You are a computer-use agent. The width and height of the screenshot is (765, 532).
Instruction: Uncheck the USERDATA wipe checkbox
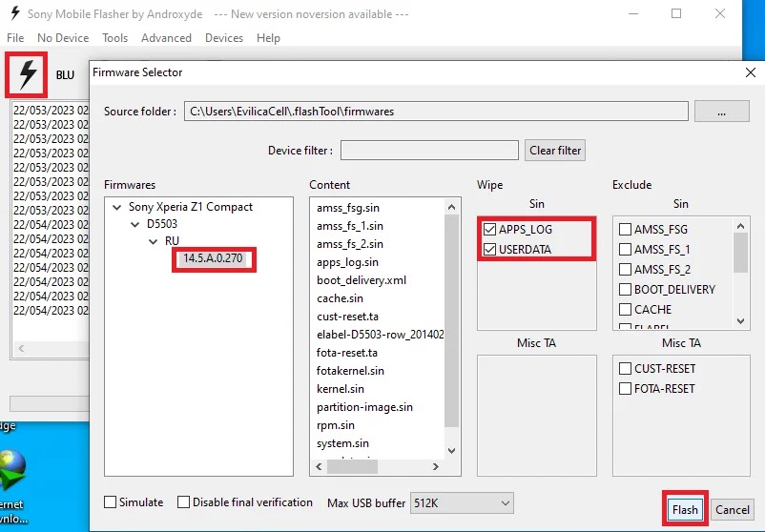490,250
